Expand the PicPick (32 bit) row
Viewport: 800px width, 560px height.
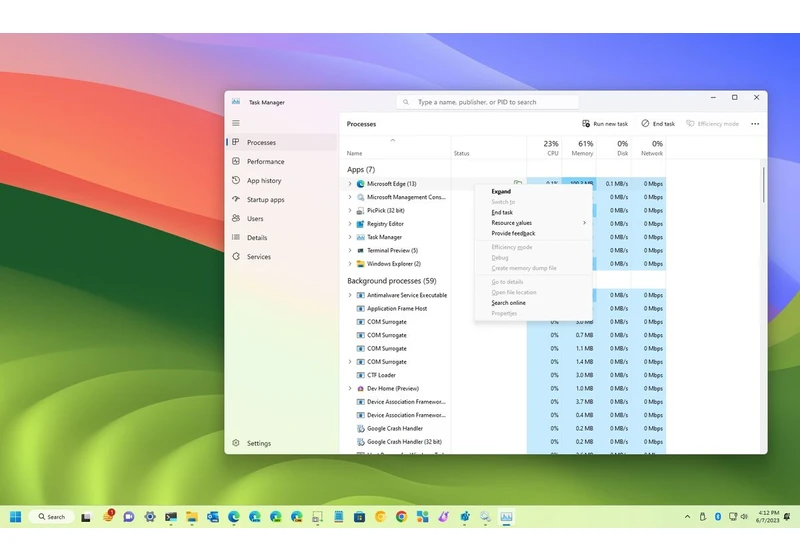[x=349, y=210]
